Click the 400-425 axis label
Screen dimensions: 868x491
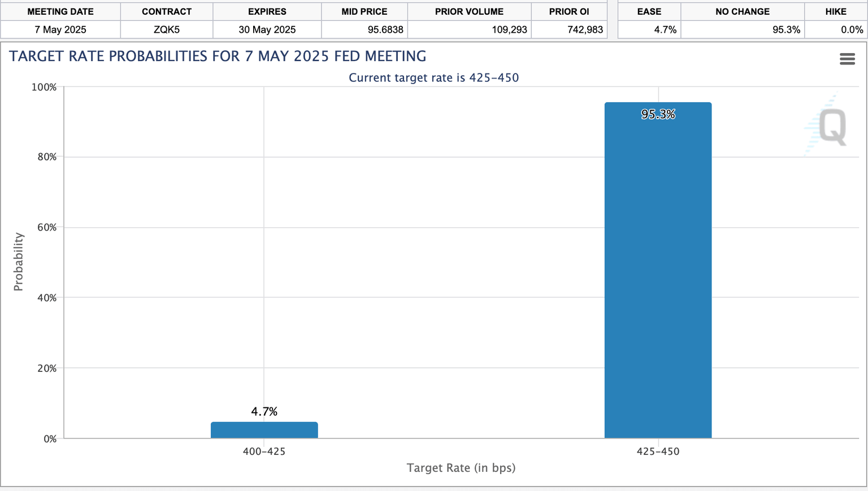click(x=264, y=451)
